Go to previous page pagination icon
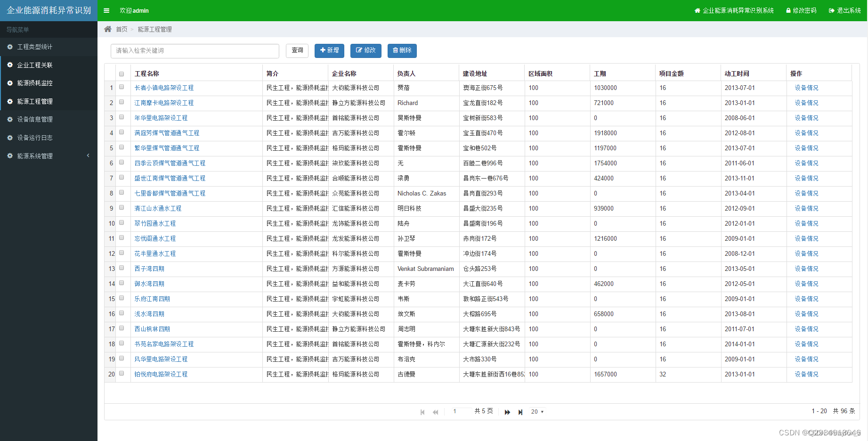The height and width of the screenshot is (441, 868). (x=436, y=412)
